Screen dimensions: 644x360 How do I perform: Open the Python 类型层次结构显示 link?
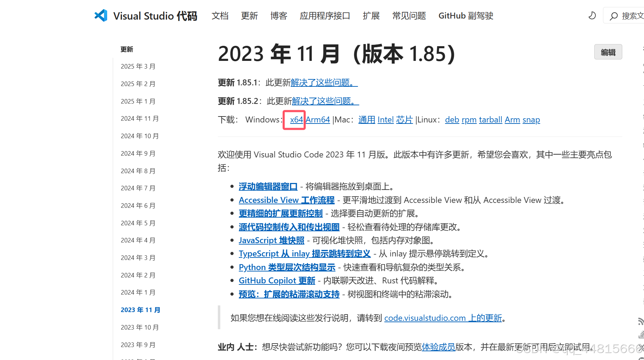pos(287,267)
